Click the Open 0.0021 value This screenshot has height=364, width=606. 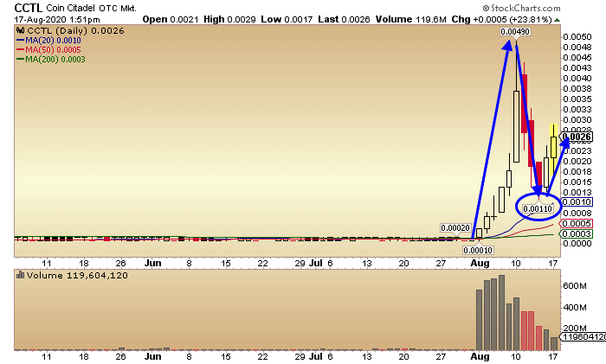point(171,19)
